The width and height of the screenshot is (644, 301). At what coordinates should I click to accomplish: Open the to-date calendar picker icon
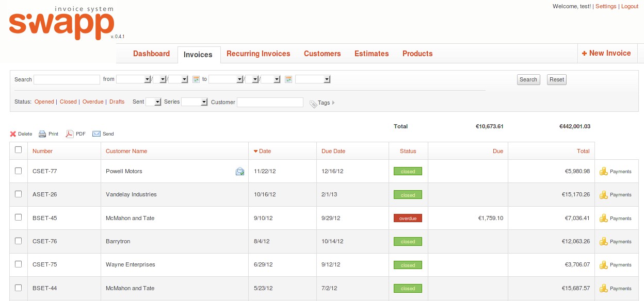click(x=288, y=79)
